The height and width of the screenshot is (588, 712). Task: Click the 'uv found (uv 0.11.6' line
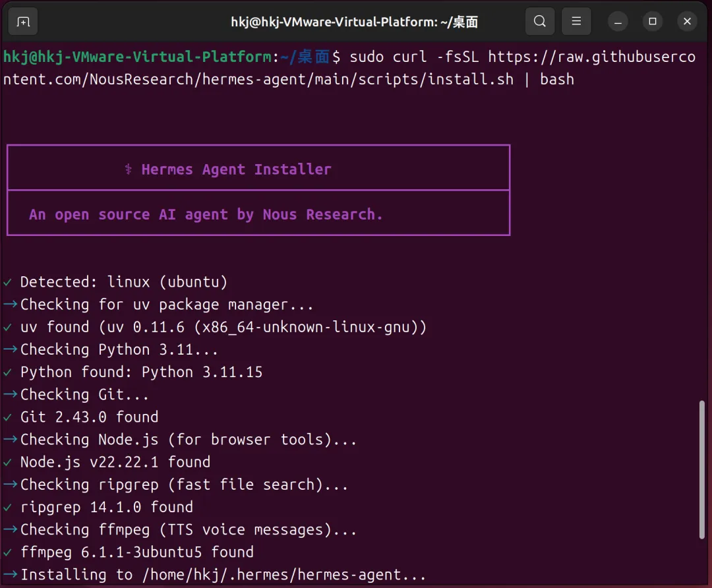tap(223, 327)
